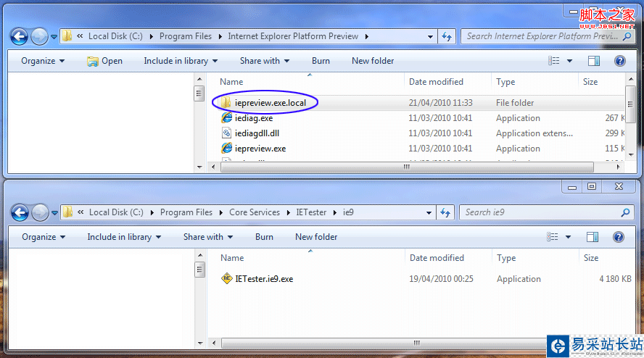The image size is (644, 358).
Task: Refresh the ie9 folder
Action: (x=445, y=212)
